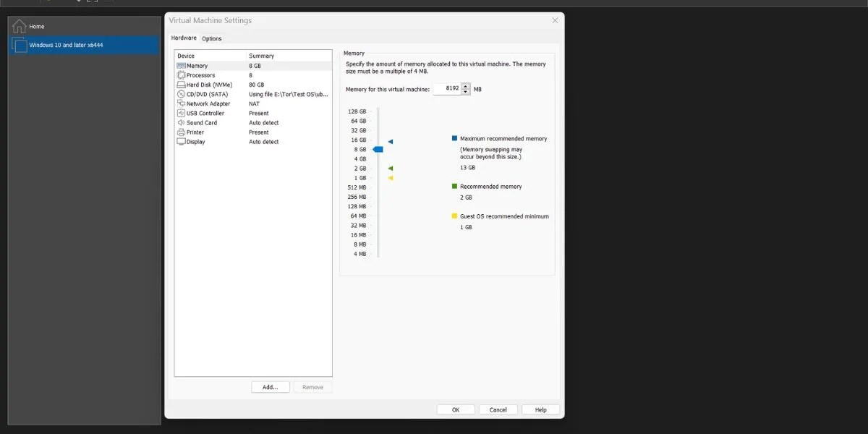The image size is (868, 434).
Task: Increase memory with the up stepper arrow
Action: point(464,86)
